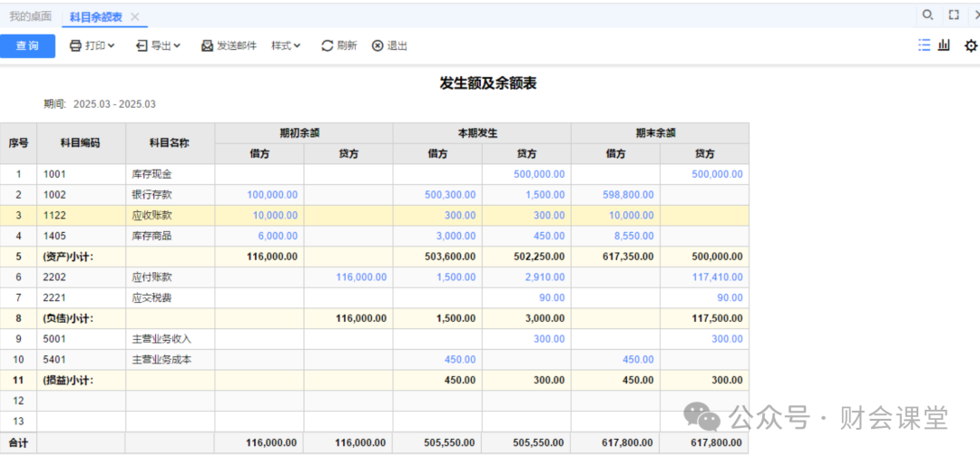The height and width of the screenshot is (457, 980).
Task: Refresh the report with 刷新
Action: click(338, 45)
